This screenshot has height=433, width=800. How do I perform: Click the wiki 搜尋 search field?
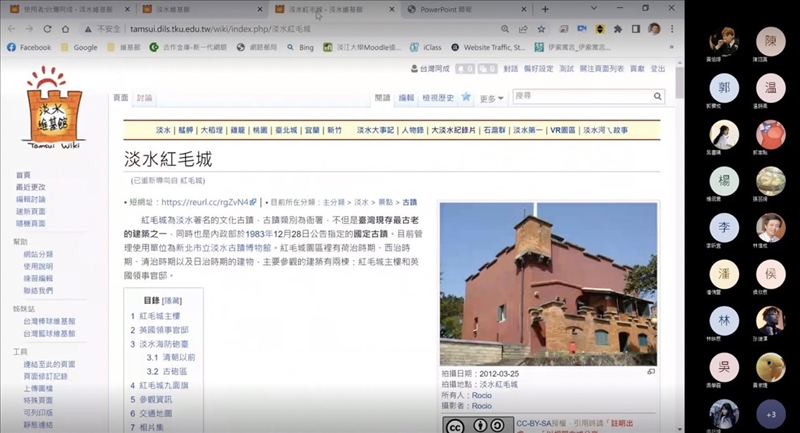click(580, 96)
